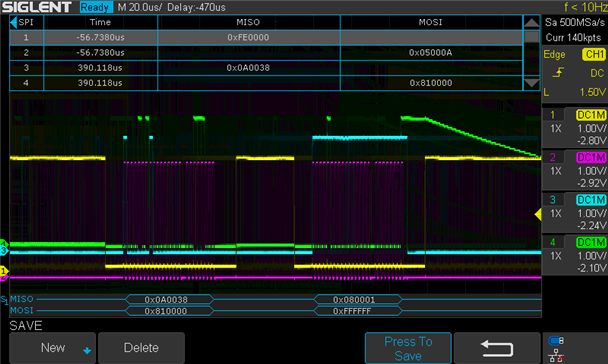Select SPI row 3 with 0x0A0038
The height and width of the screenshot is (364, 608).
pos(266,68)
